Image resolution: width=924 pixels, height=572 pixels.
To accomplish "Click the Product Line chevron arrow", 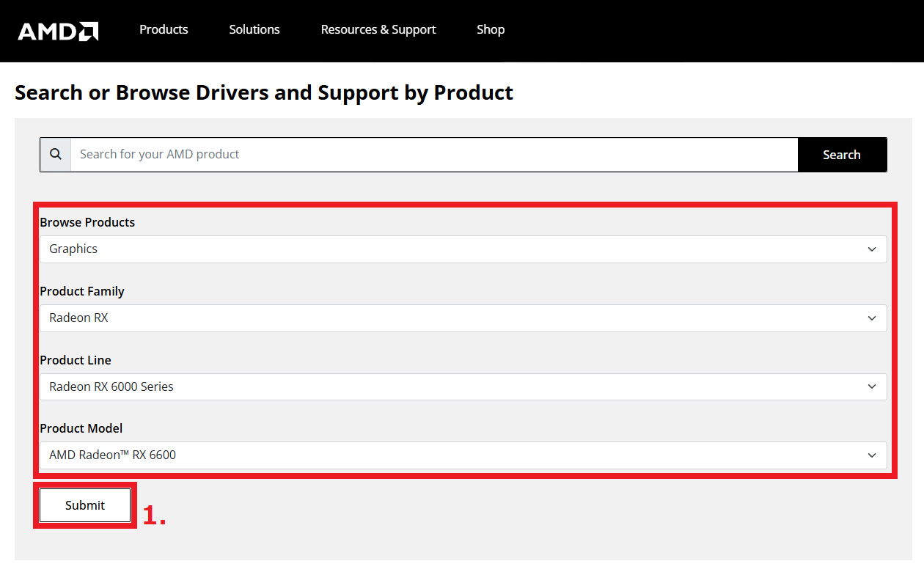I will (x=871, y=386).
